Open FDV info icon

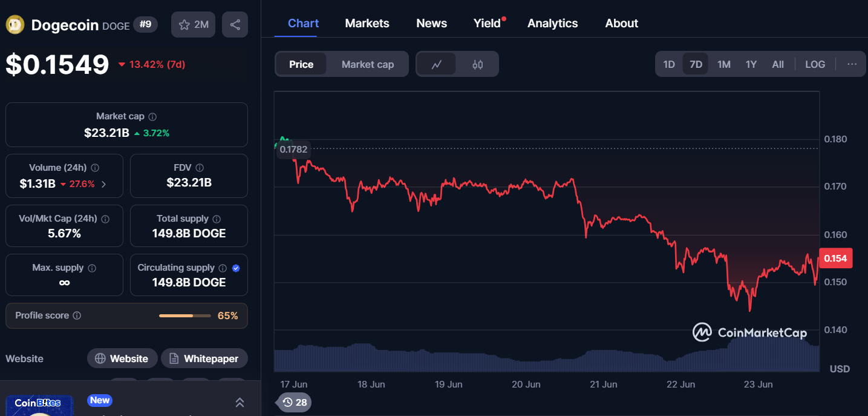coord(200,168)
